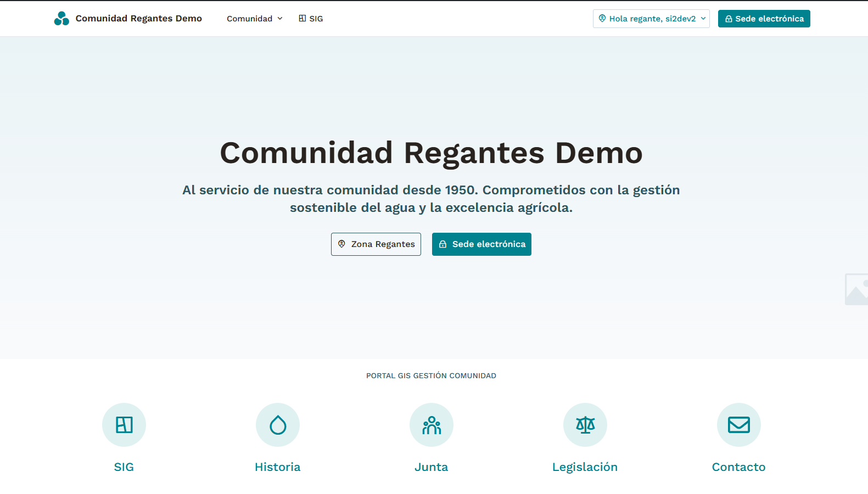Open SIG in the top navigation
The height and width of the screenshot is (494, 868).
tap(311, 19)
